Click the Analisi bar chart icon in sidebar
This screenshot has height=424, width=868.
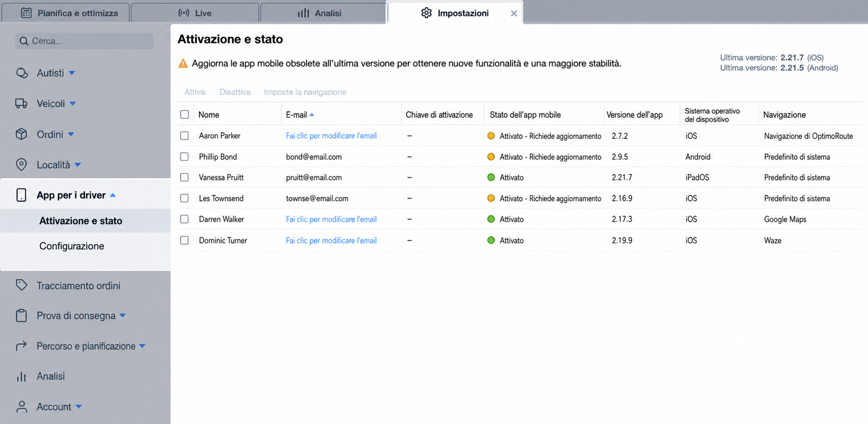coord(21,377)
